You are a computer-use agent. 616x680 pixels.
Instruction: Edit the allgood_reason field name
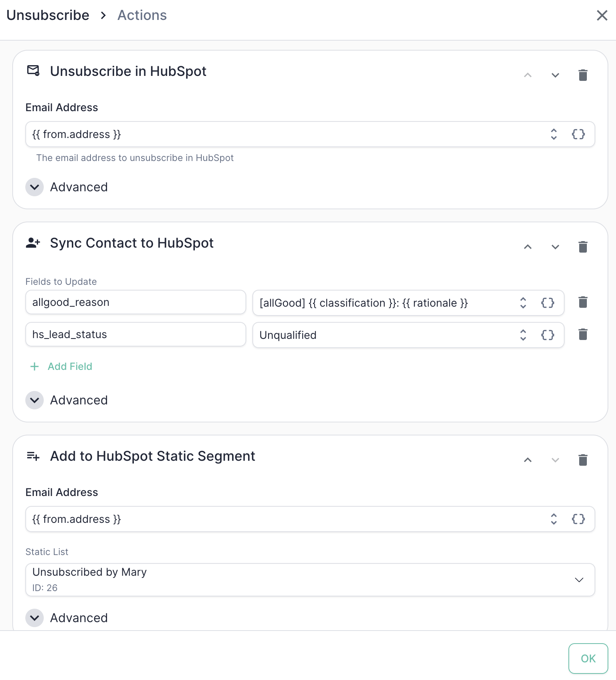136,302
